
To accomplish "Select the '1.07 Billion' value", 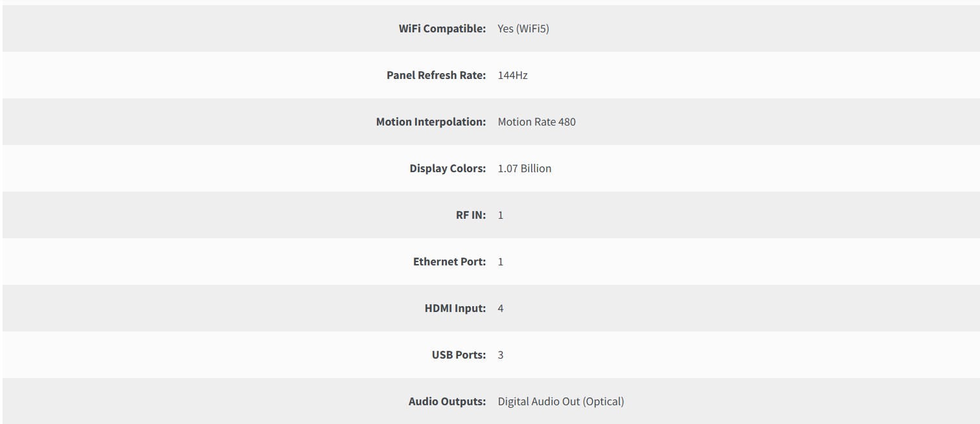I will (x=524, y=168).
